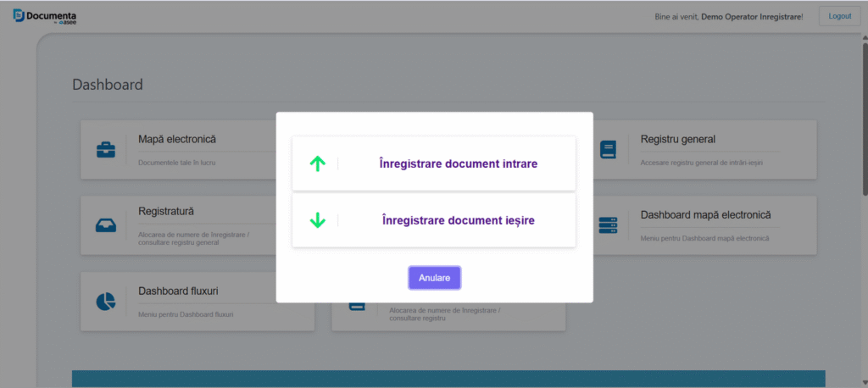Image resolution: width=868 pixels, height=388 pixels.
Task: Click the Logout button
Action: [839, 16]
